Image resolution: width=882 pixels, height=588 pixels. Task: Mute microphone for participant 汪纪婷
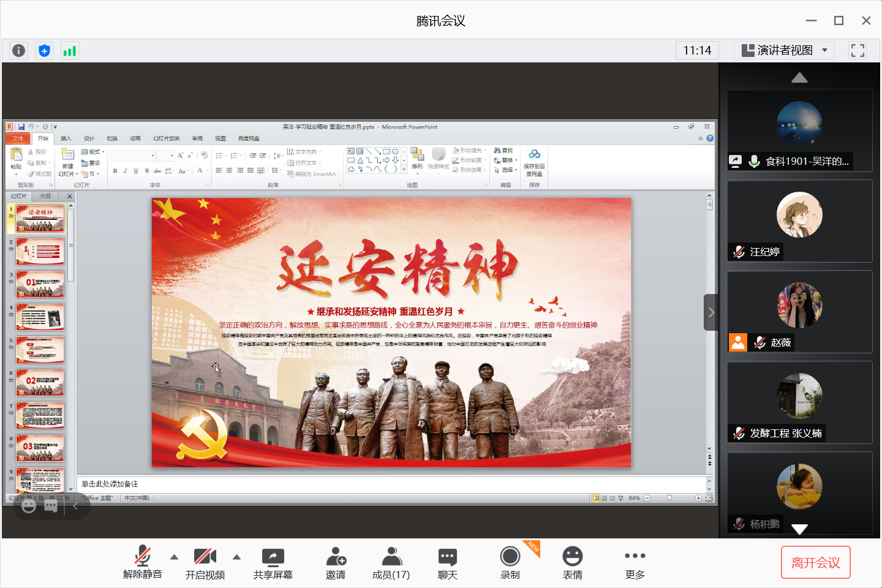tap(737, 251)
